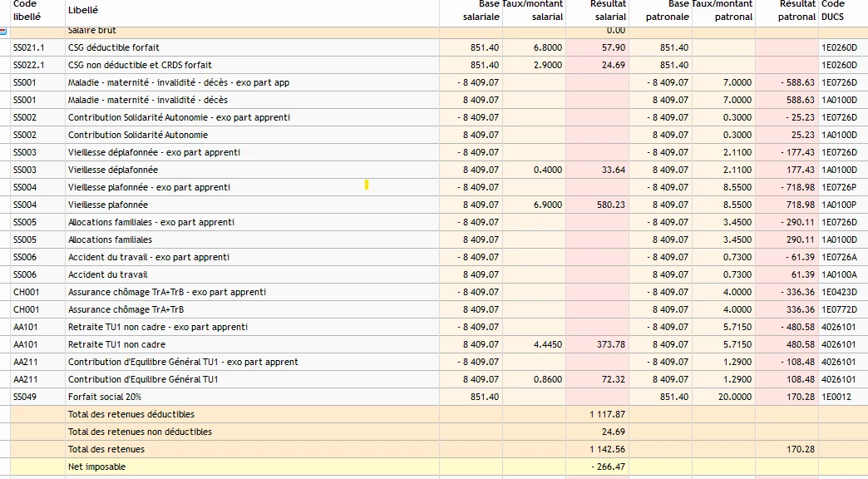
Task: Select the 1A0100A DUCS code
Action: 839,274
